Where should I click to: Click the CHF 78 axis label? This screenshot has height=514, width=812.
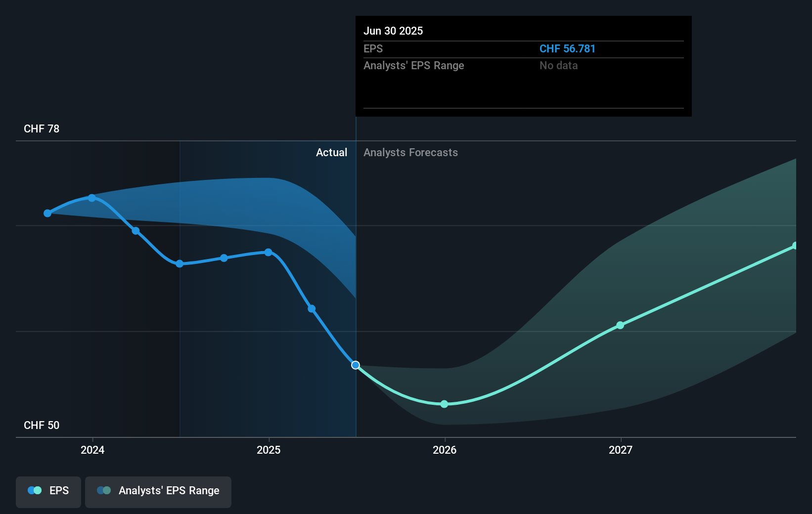pyautogui.click(x=41, y=128)
